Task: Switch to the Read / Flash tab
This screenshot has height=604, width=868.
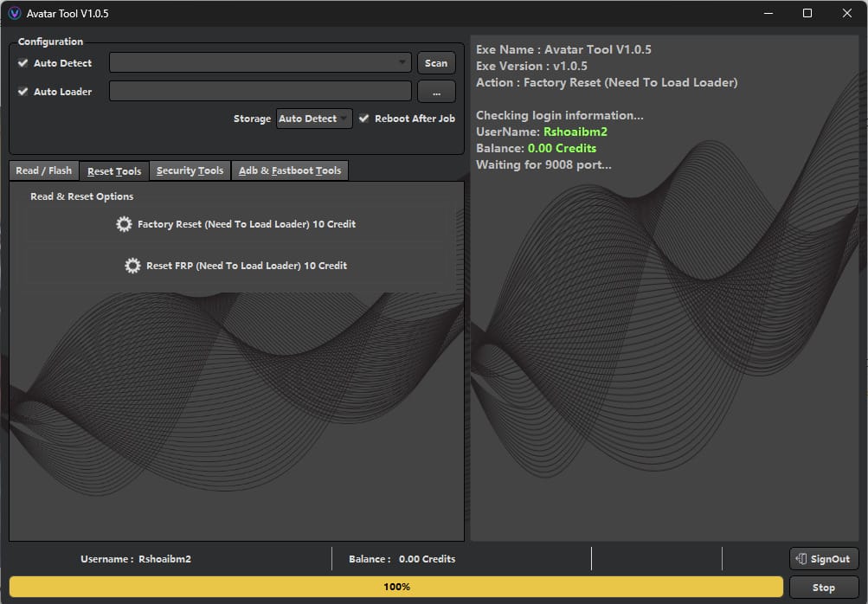Action: click(x=44, y=170)
